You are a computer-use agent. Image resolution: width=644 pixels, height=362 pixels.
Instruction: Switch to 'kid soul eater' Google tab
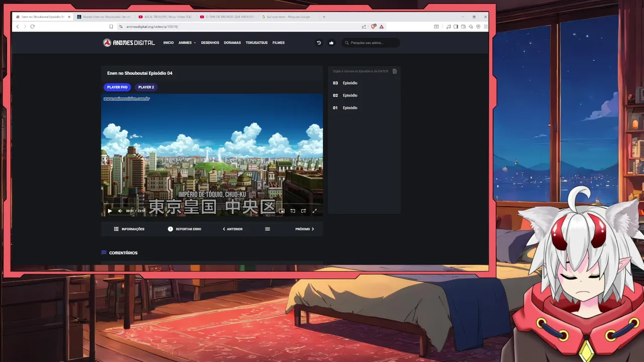pyautogui.click(x=288, y=17)
